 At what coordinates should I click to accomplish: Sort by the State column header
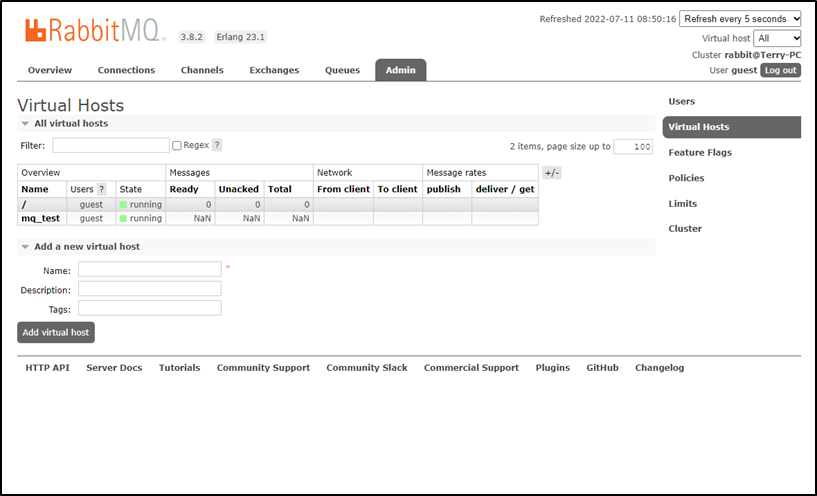pyautogui.click(x=130, y=189)
